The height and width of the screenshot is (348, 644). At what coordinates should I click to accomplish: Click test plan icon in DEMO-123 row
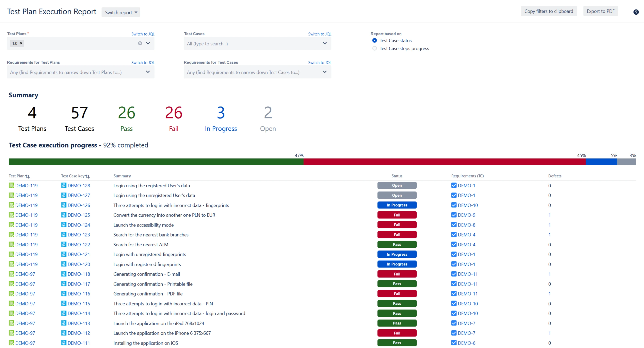pyautogui.click(x=12, y=235)
